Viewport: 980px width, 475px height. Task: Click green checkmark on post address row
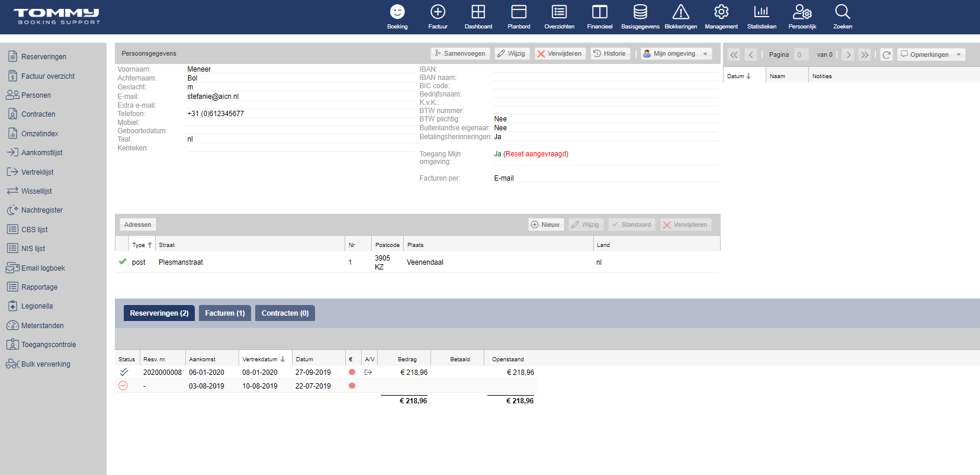[123, 261]
